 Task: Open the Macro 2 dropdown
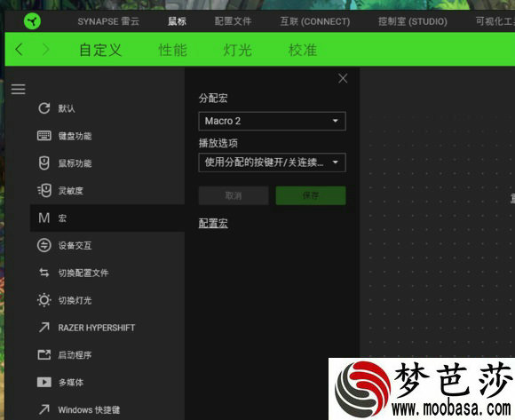coord(272,121)
